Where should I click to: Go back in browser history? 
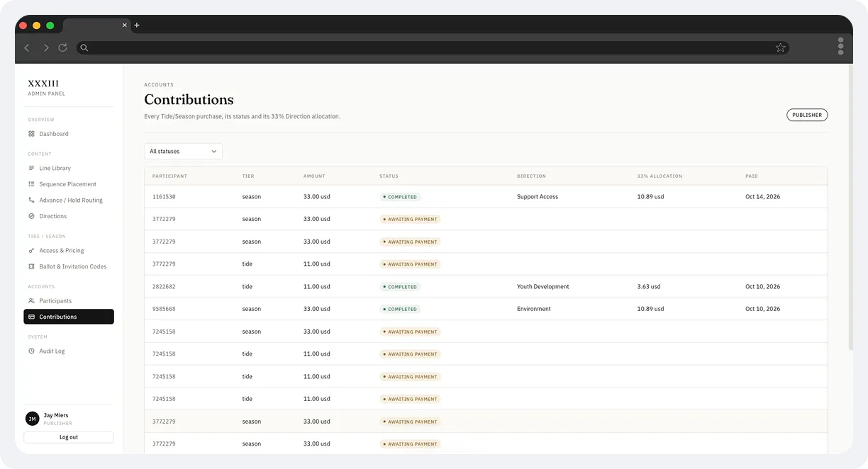(27, 47)
